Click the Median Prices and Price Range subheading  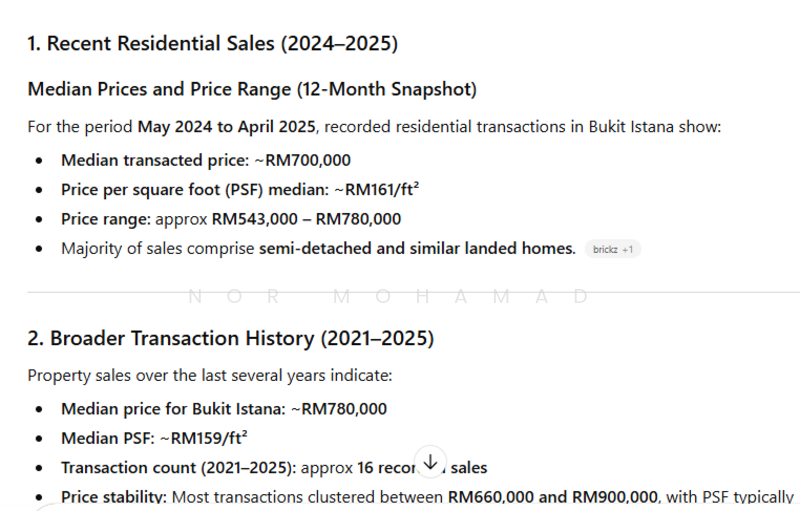(x=252, y=89)
